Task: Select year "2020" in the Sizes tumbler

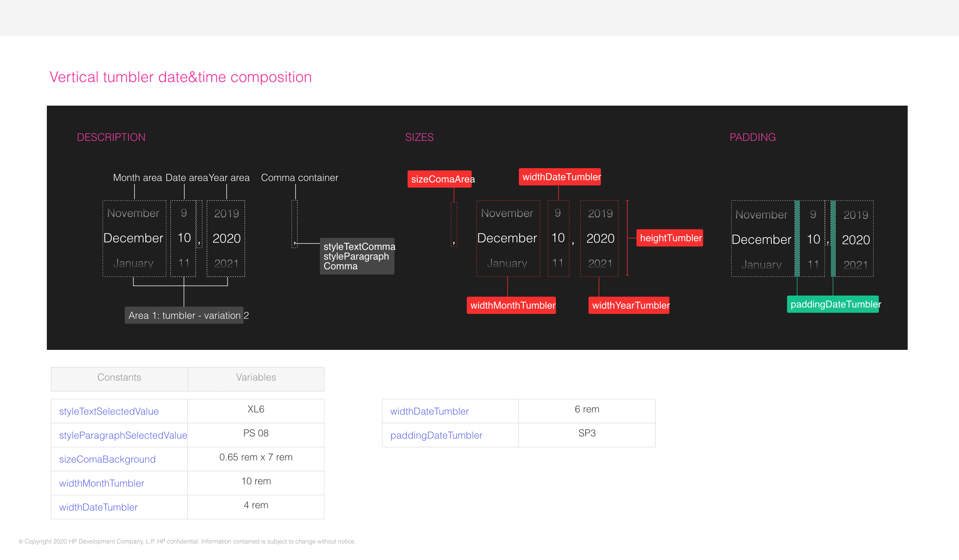Action: pyautogui.click(x=600, y=238)
